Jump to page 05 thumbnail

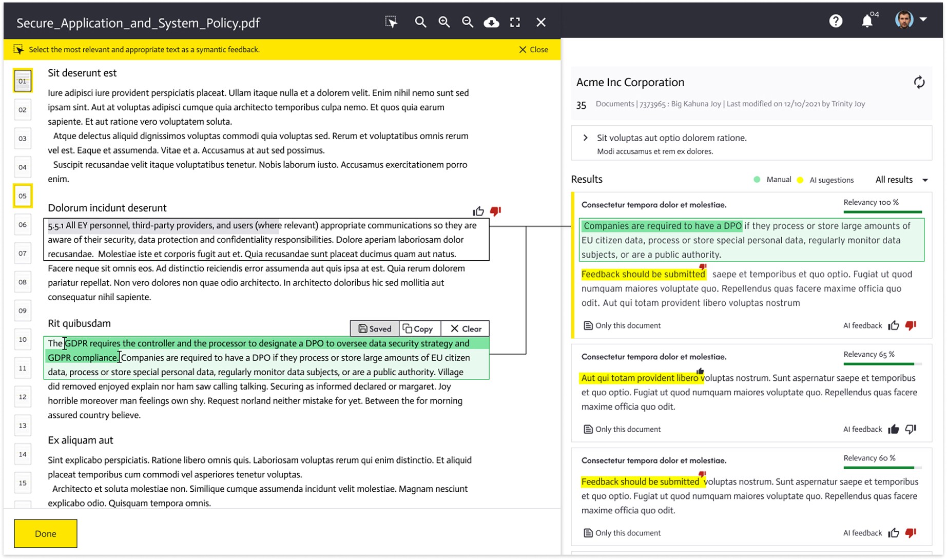point(23,196)
